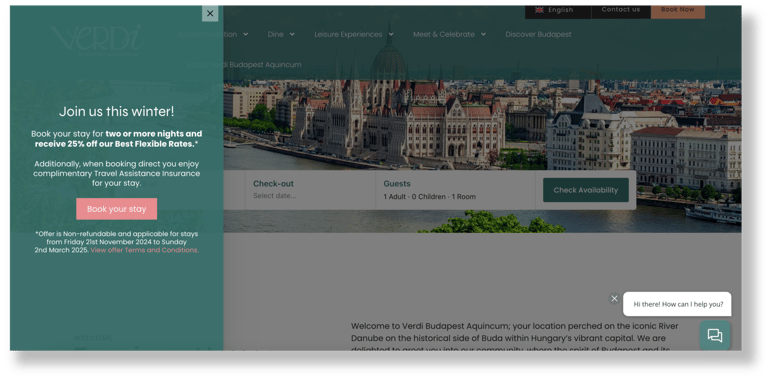The height and width of the screenshot is (379, 770).
Task: Expand the Leisure Experiences chevron
Action: [391, 34]
